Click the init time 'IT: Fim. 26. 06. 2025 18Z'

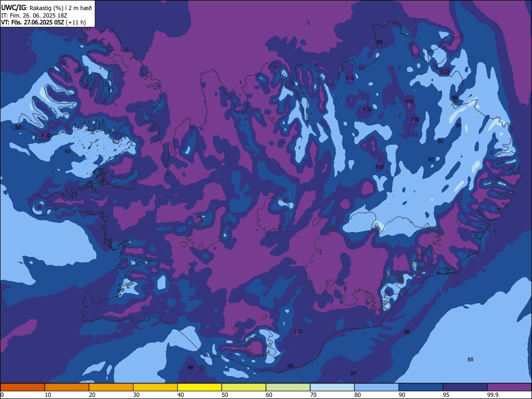tap(33, 15)
